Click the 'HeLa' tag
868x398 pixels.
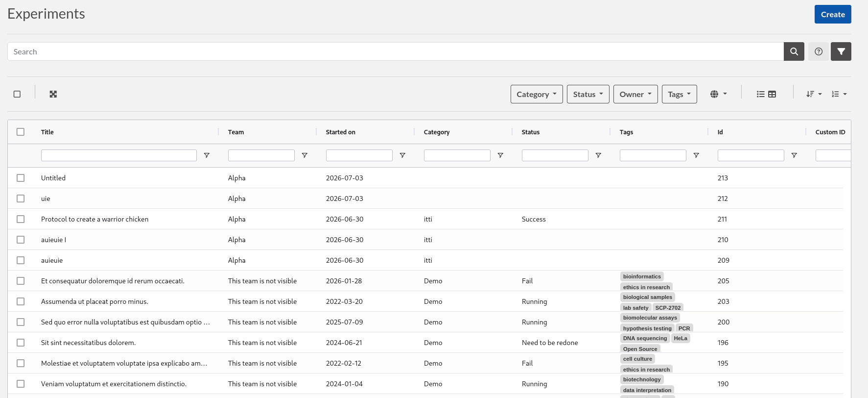[680, 338]
